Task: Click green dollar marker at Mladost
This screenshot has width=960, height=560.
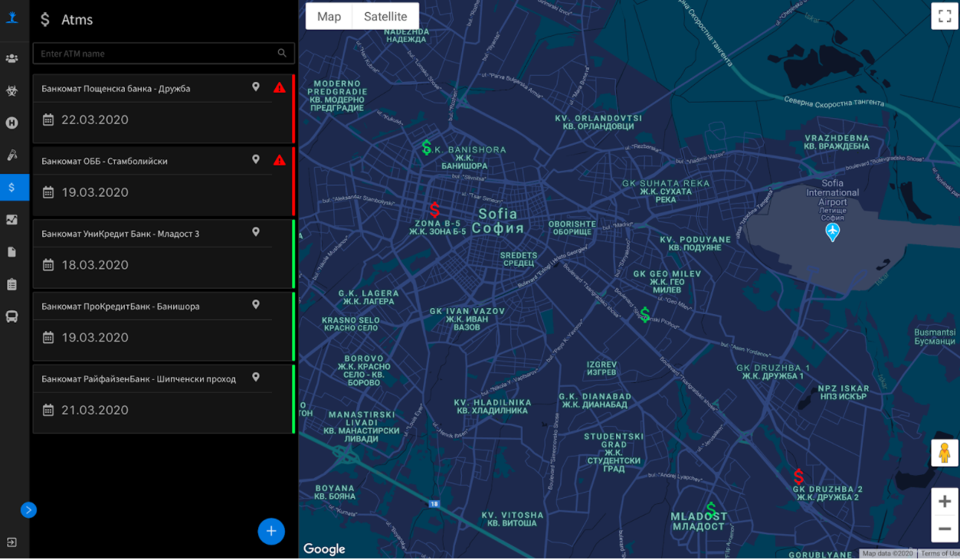Action: 711,509
